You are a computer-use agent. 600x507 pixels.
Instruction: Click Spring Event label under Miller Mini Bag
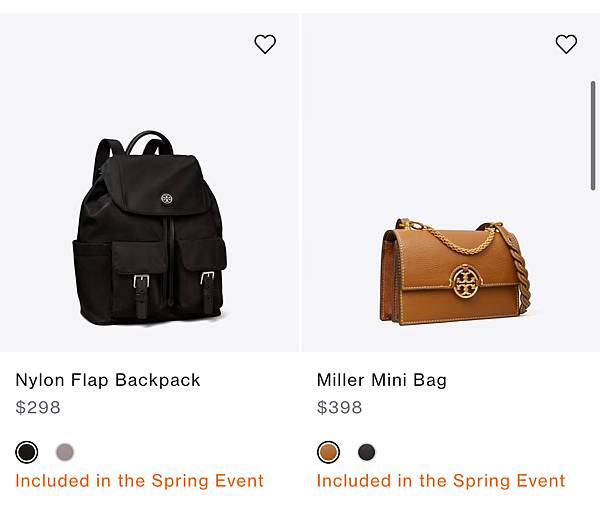pos(441,481)
